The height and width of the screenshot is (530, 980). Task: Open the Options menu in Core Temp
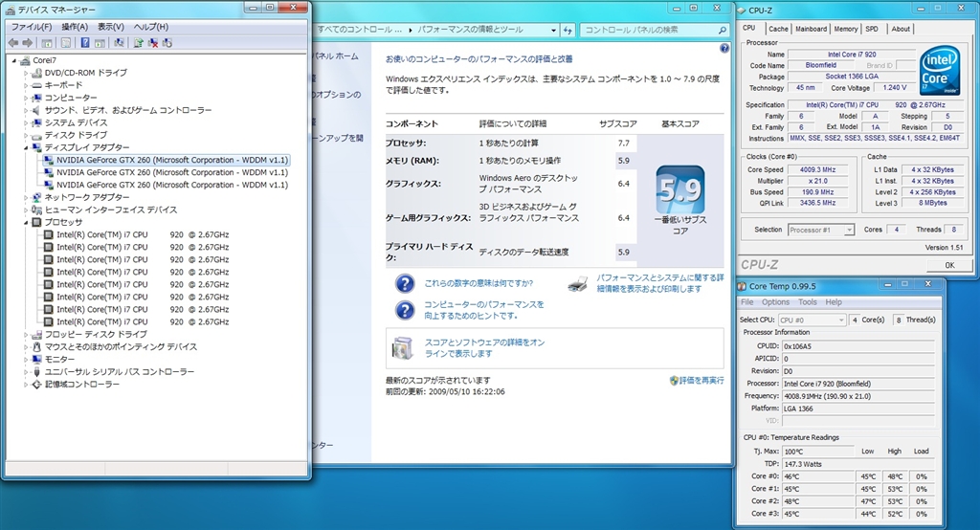point(775,302)
